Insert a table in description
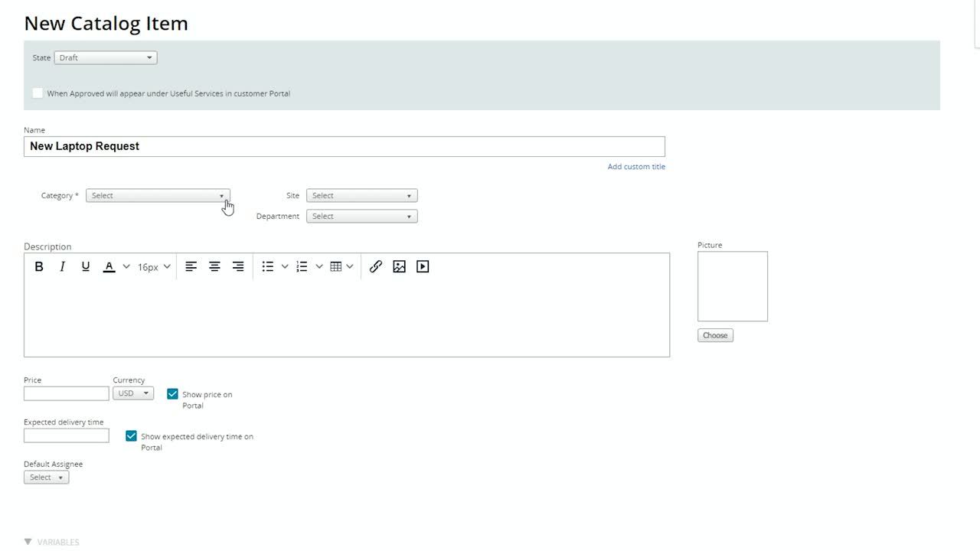The height and width of the screenshot is (551, 980). 335,266
